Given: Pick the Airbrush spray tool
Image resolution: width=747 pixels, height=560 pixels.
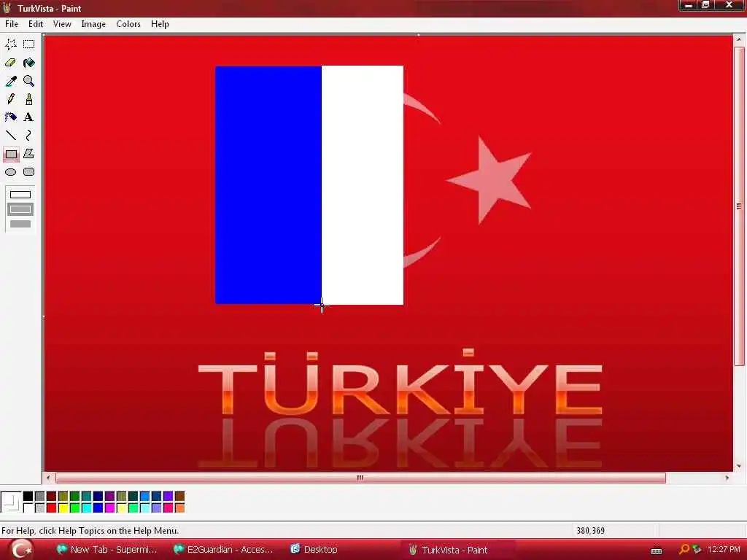Looking at the screenshot, I should click(x=11, y=117).
